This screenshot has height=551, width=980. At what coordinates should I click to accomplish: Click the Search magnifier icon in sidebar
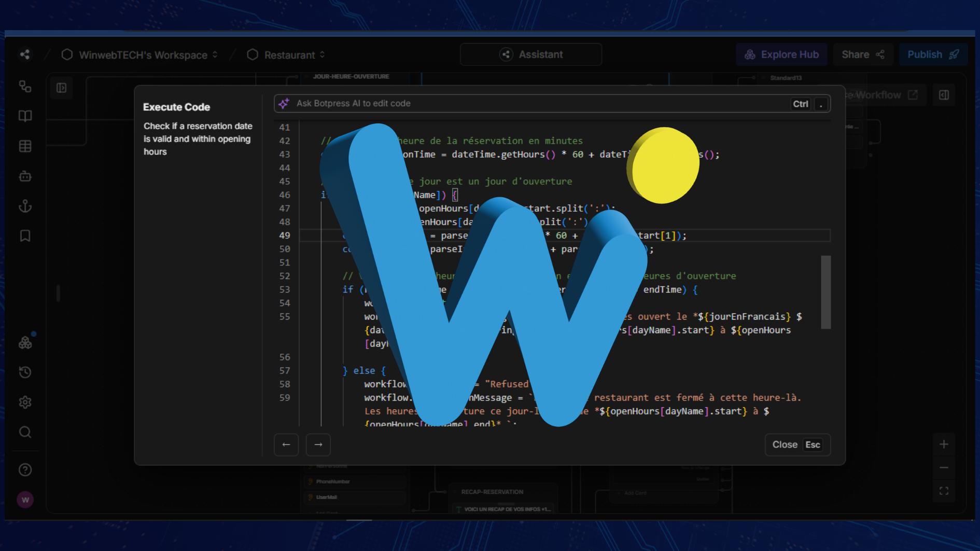tap(25, 432)
